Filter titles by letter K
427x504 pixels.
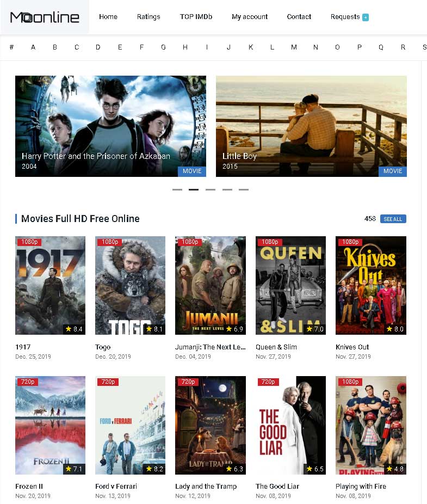coord(251,47)
